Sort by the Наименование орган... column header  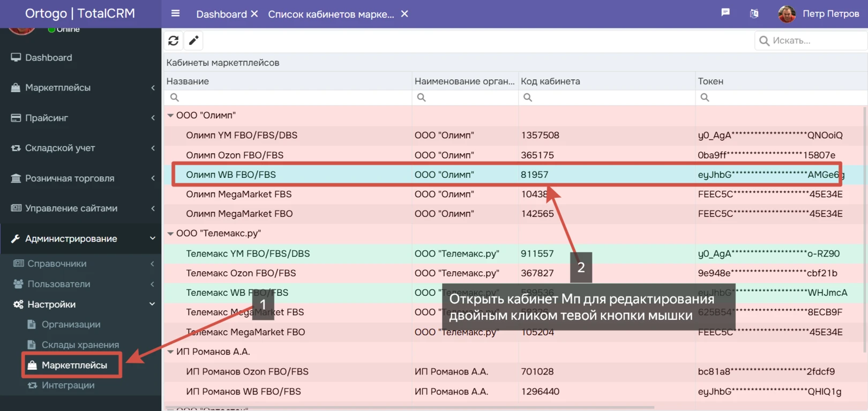pos(465,81)
